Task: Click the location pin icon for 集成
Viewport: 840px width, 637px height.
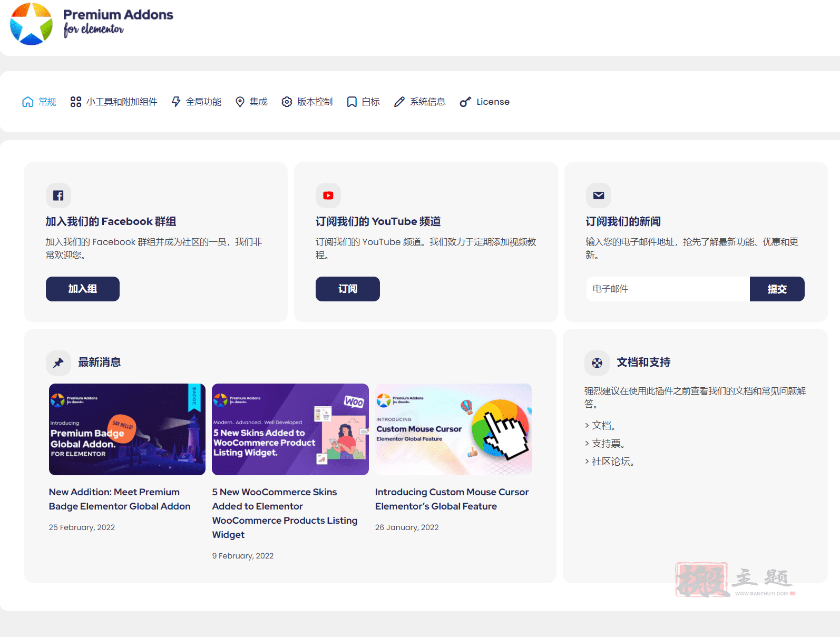Action: tap(240, 102)
